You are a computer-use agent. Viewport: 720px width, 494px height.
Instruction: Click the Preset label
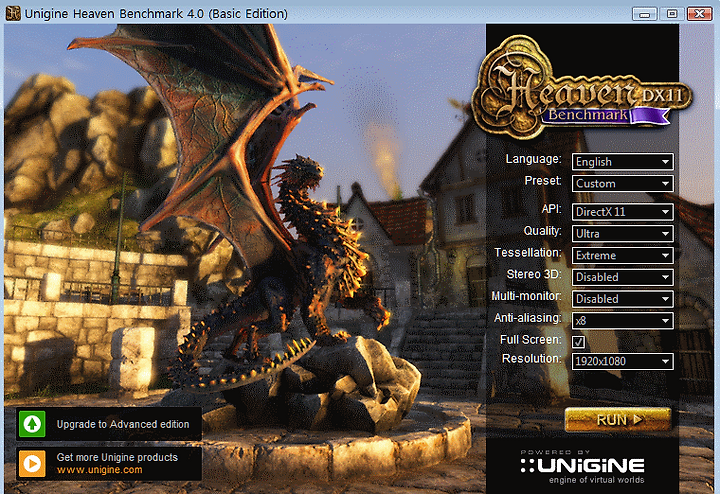coord(543,181)
